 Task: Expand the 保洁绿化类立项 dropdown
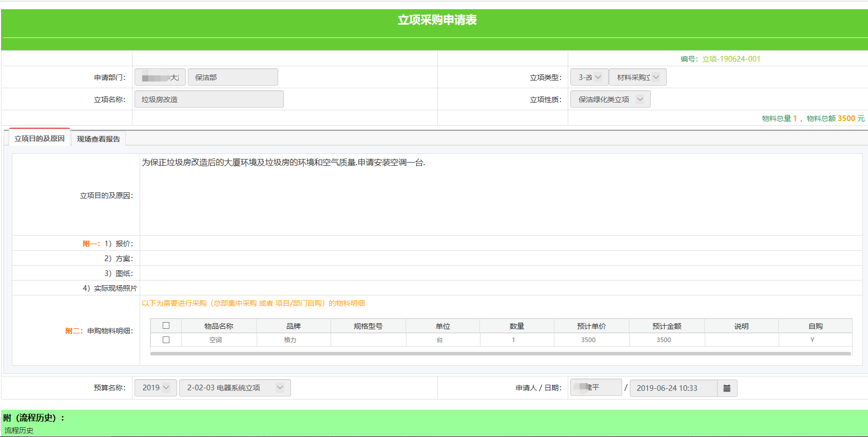610,100
